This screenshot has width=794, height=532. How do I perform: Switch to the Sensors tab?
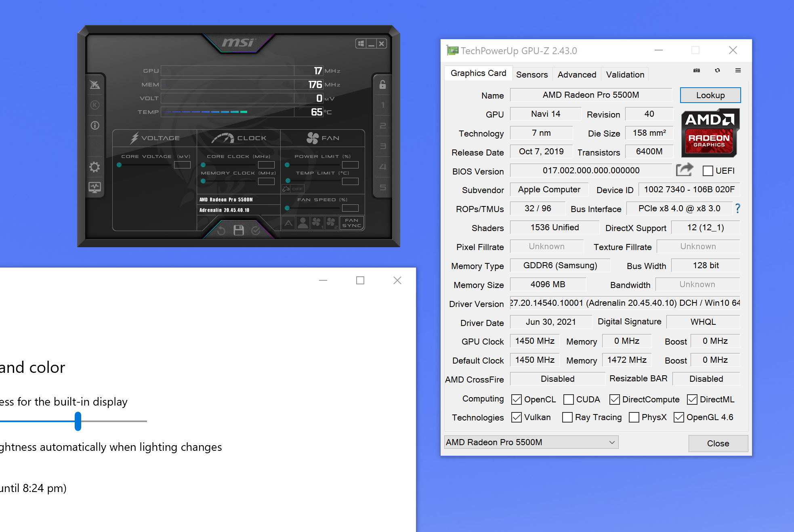click(x=532, y=74)
